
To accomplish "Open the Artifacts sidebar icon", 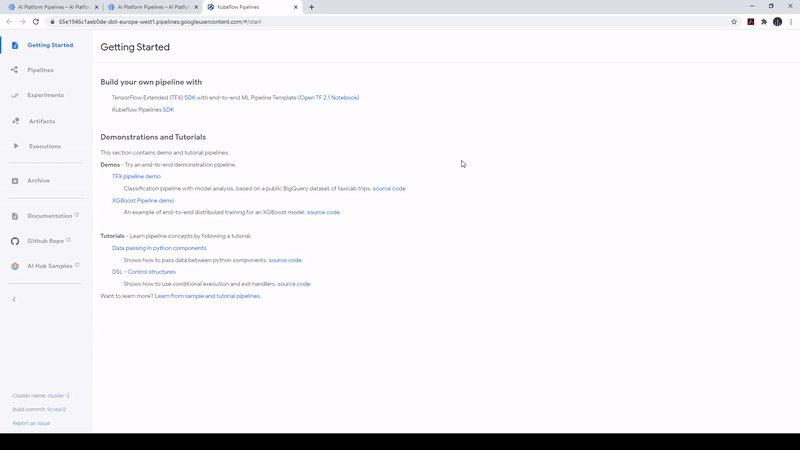I will coord(15,121).
